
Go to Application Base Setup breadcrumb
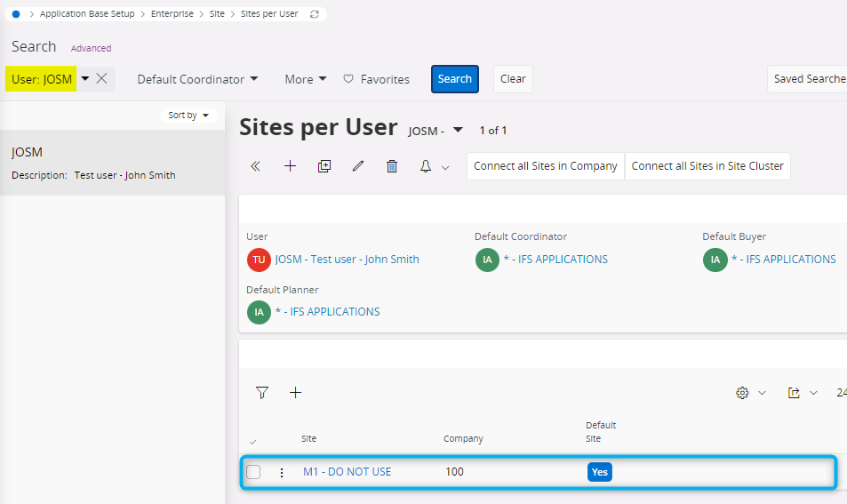87,14
